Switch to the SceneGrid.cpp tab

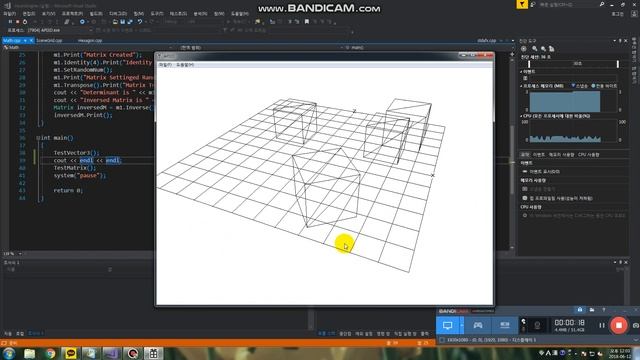tap(49, 40)
